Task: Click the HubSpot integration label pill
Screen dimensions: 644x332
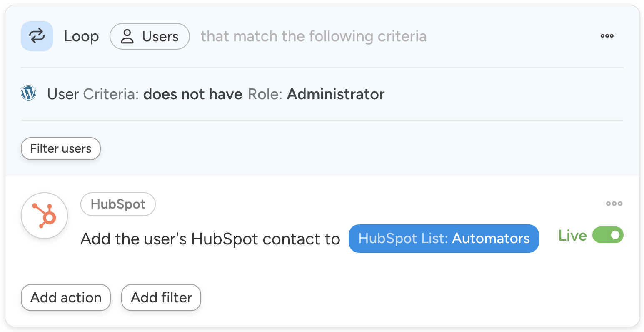Action: [x=118, y=204]
